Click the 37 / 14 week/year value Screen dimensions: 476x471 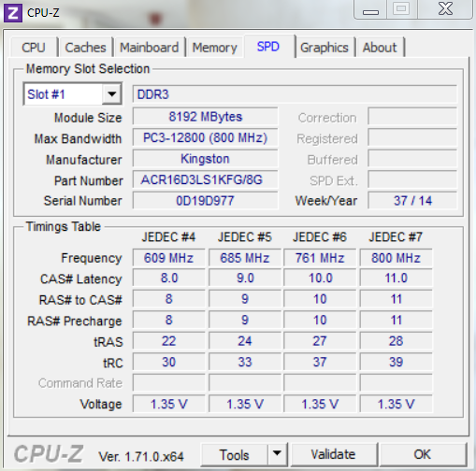coord(412,201)
